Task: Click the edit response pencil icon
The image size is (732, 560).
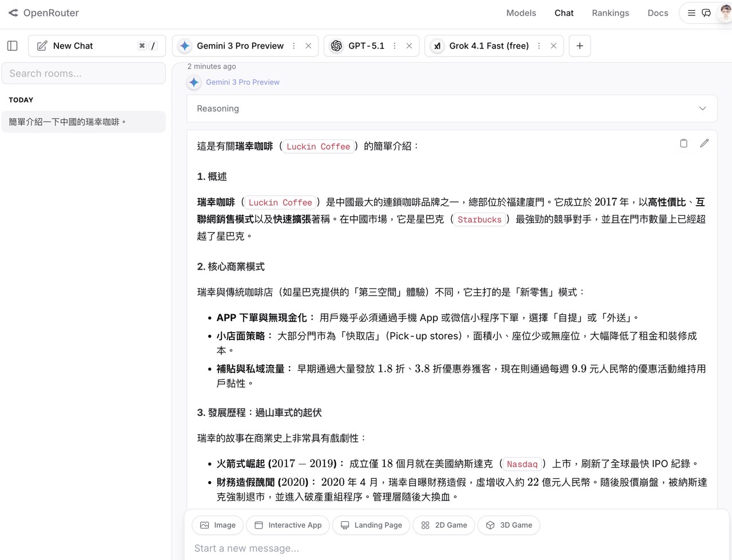Action: coord(704,143)
